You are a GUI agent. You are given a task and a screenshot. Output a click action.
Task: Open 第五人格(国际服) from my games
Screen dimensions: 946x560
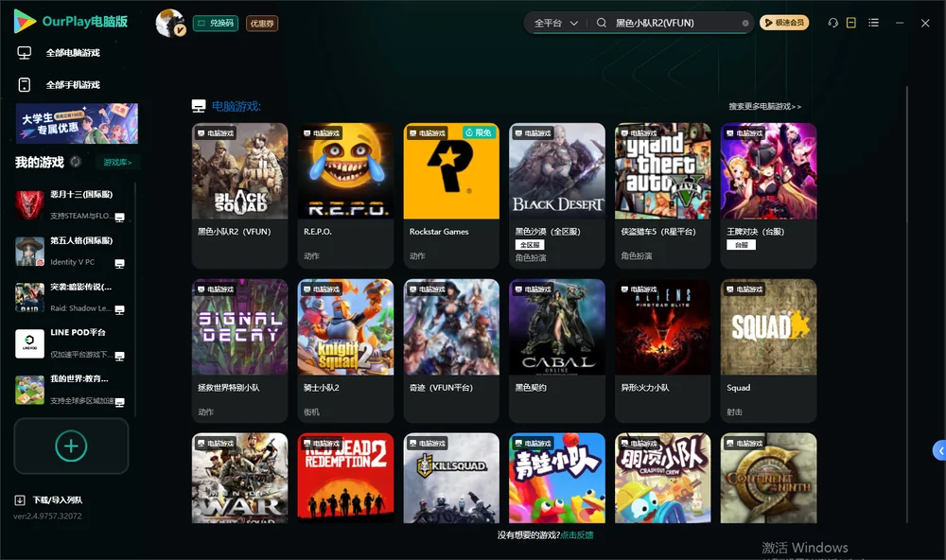(x=70, y=251)
